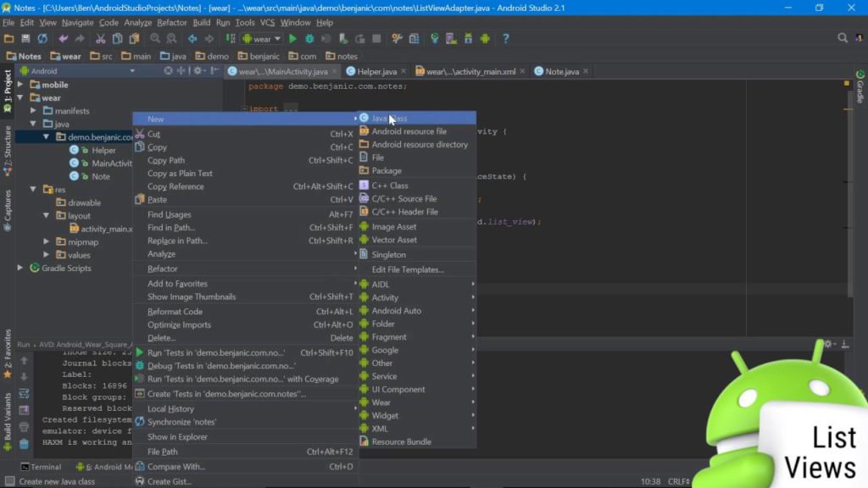Open Edit File Templates entry
The width and height of the screenshot is (868, 488).
[417, 270]
